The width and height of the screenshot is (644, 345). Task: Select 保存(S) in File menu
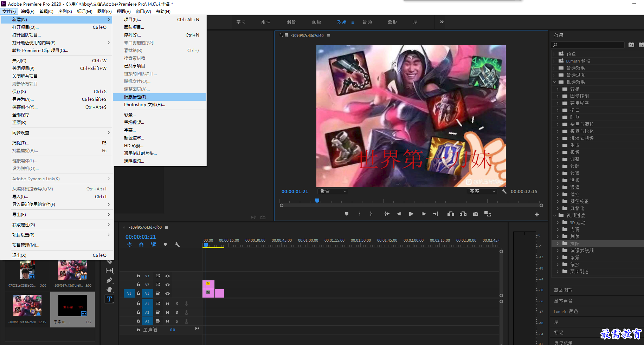(x=57, y=92)
